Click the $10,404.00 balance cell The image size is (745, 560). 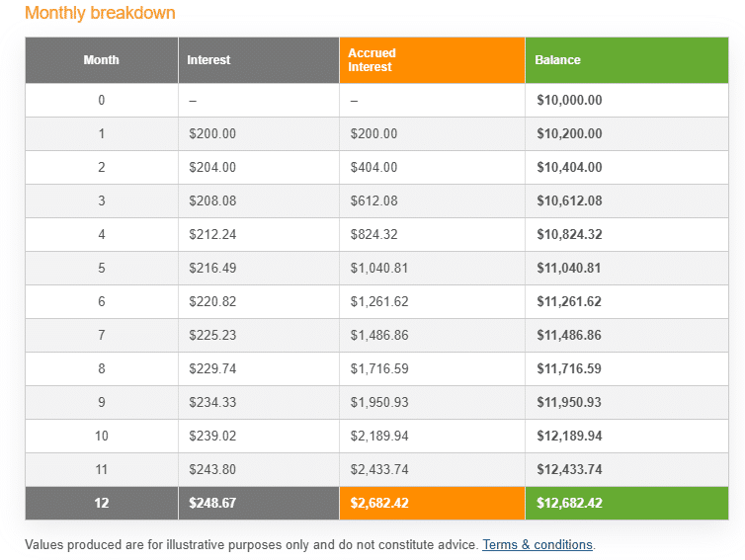(569, 168)
